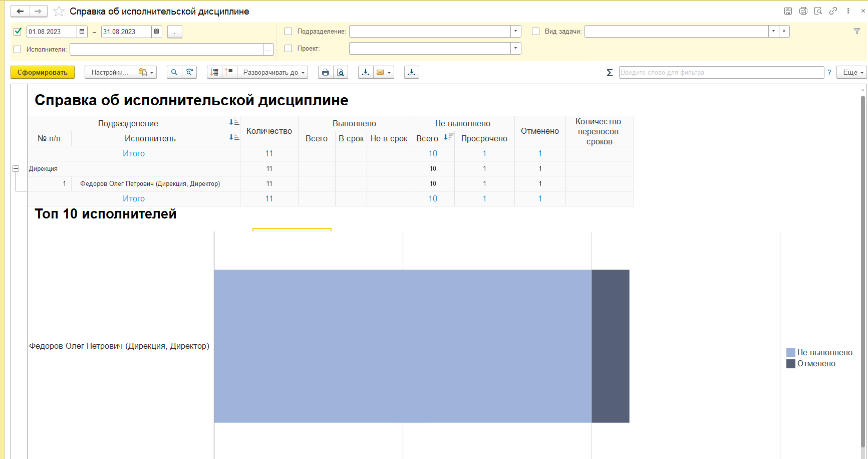Open the Еще menu
The image size is (868, 459).
tap(853, 73)
